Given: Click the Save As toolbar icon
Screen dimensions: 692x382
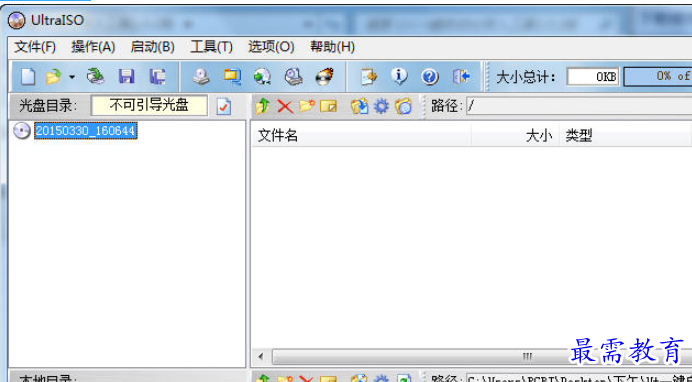Looking at the screenshot, I should tap(157, 77).
